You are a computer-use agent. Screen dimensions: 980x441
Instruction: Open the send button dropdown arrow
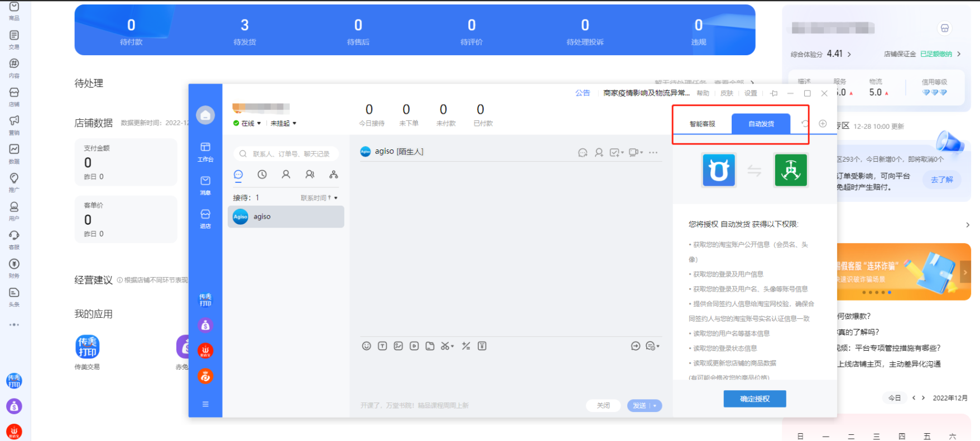click(655, 406)
